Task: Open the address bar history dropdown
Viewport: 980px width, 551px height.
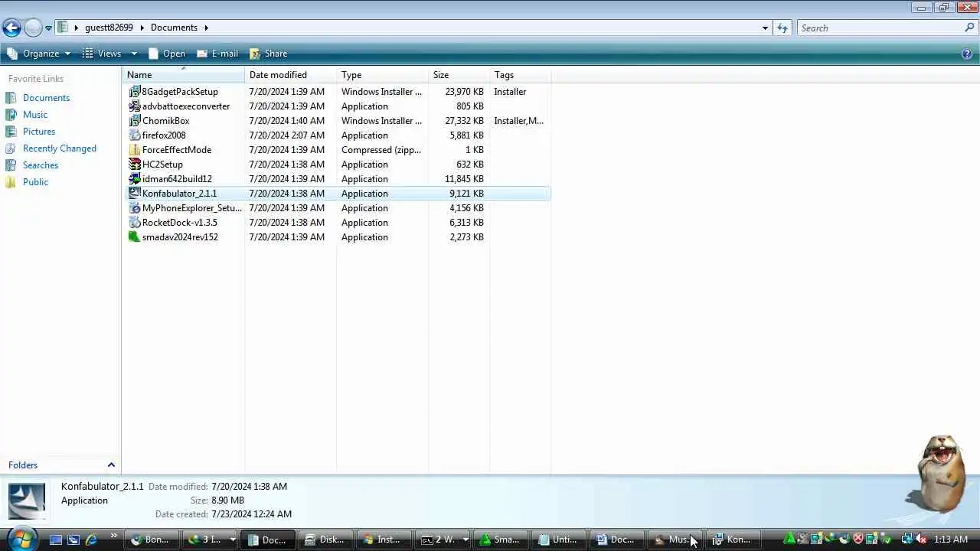Action: [765, 28]
